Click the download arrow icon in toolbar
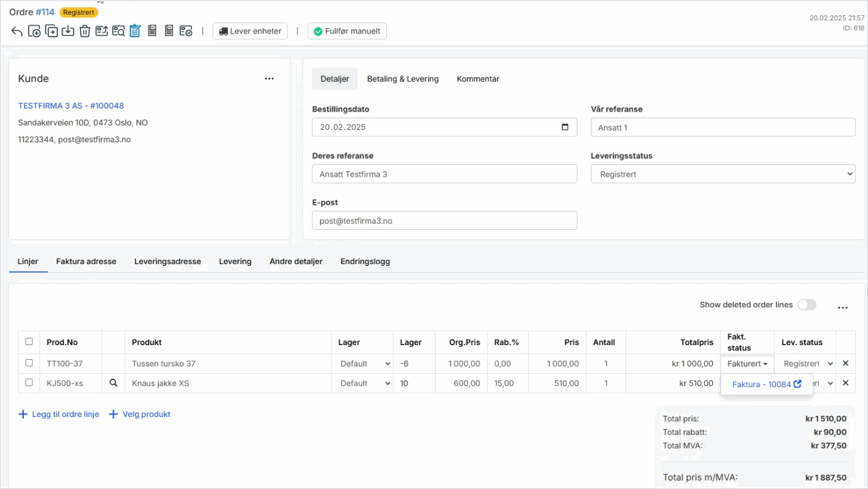This screenshot has height=489, width=868. (68, 31)
